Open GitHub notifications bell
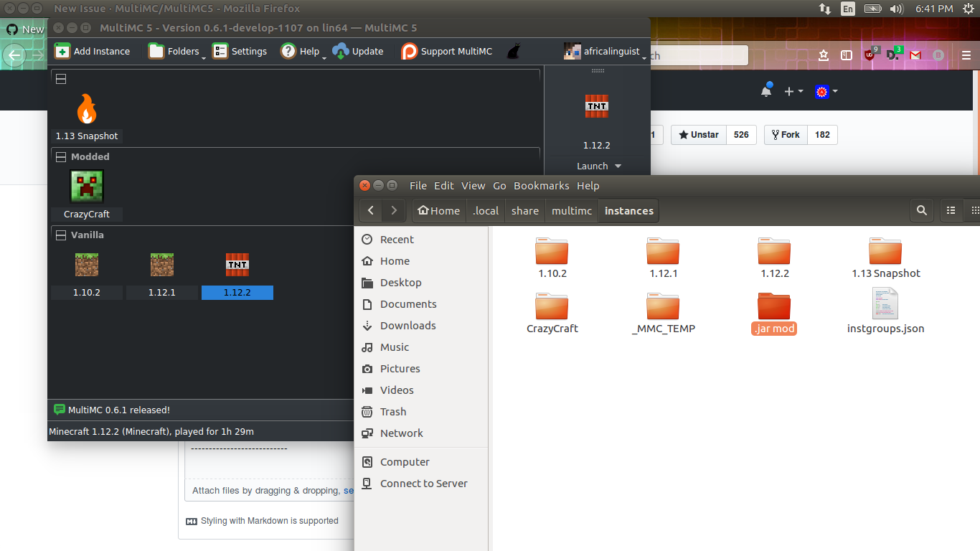 tap(766, 90)
